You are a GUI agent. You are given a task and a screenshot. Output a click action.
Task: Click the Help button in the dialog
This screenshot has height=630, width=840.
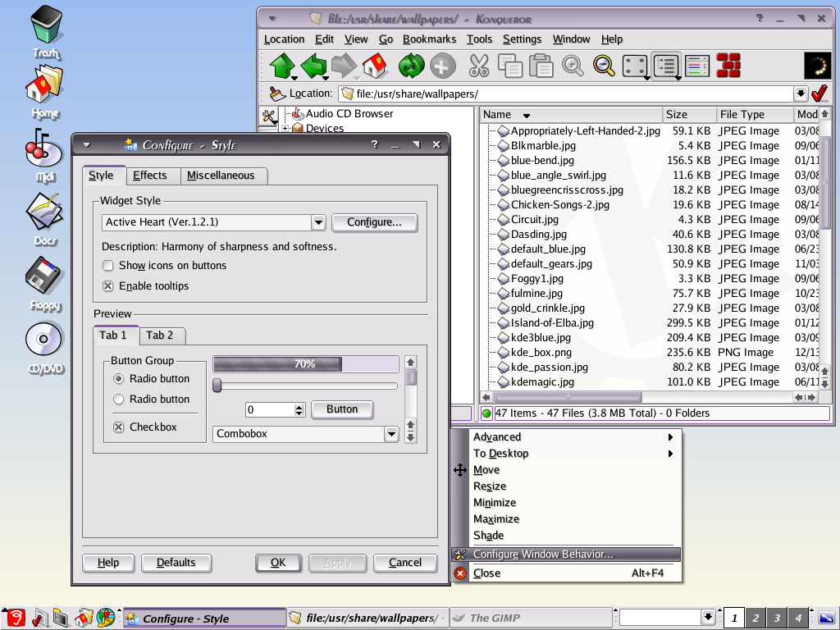tap(108, 563)
